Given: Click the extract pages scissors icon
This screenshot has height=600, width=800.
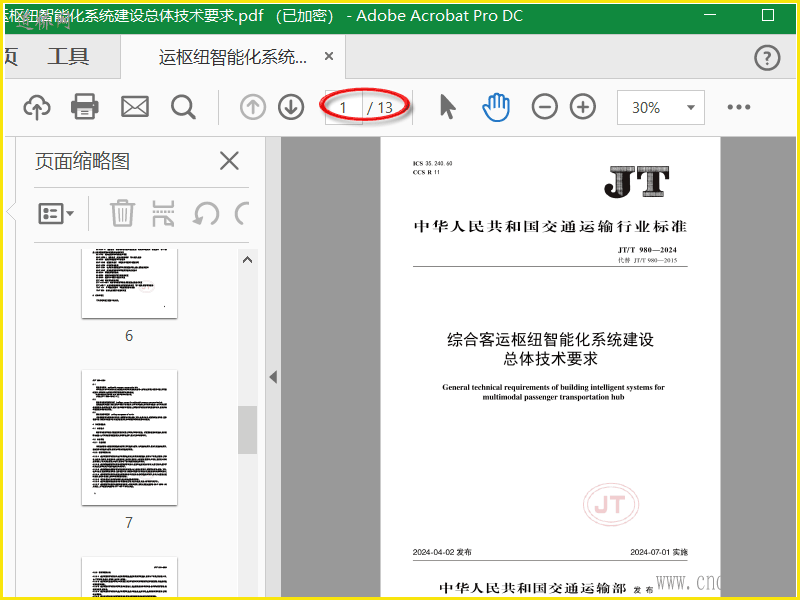Looking at the screenshot, I should tap(163, 213).
